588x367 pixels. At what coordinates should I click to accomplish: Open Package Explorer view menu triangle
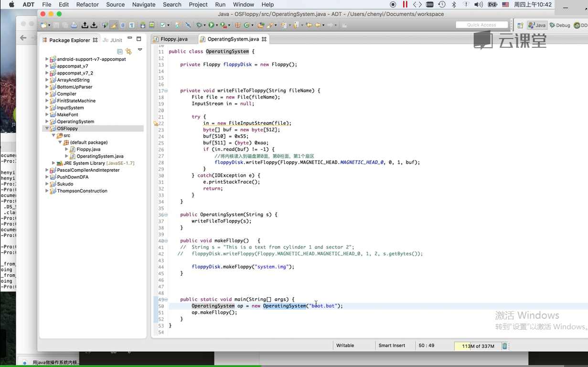click(x=140, y=50)
